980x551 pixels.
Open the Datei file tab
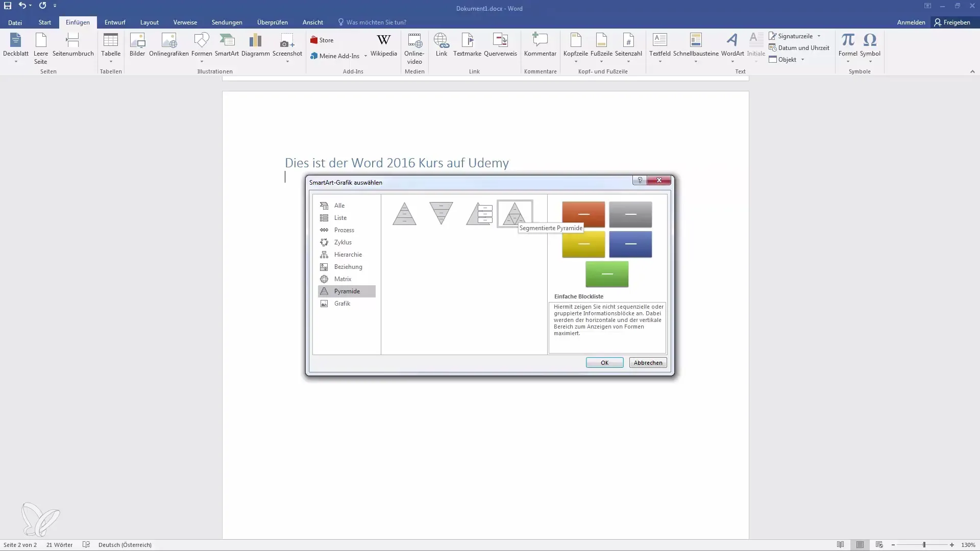(x=15, y=22)
